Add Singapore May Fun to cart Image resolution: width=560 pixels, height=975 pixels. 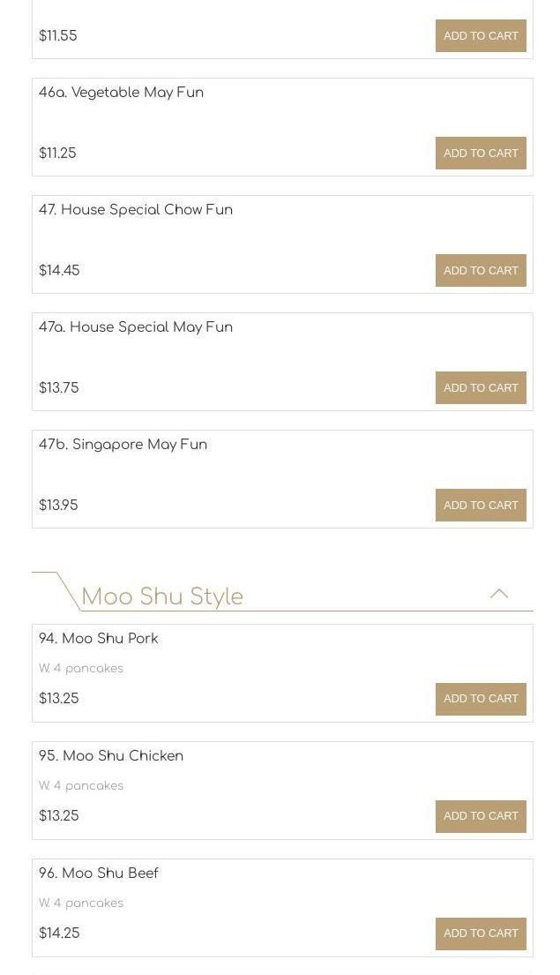point(481,506)
